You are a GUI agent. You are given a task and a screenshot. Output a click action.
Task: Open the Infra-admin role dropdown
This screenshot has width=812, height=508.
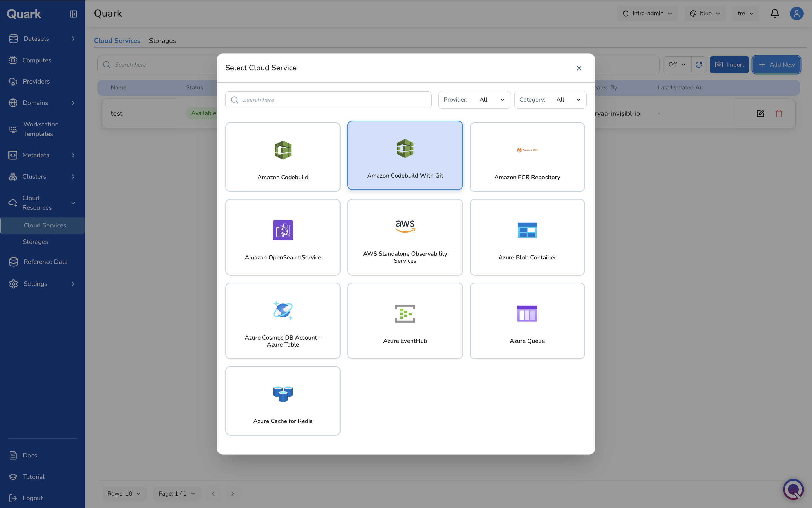647,14
